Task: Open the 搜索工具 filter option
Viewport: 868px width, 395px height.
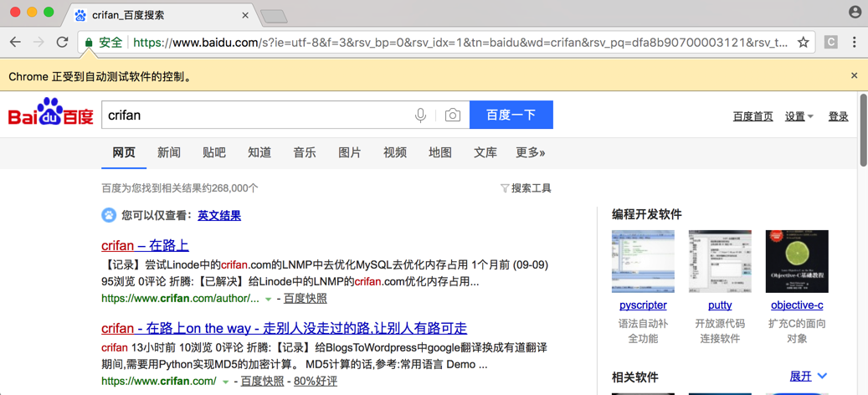Action: [526, 188]
